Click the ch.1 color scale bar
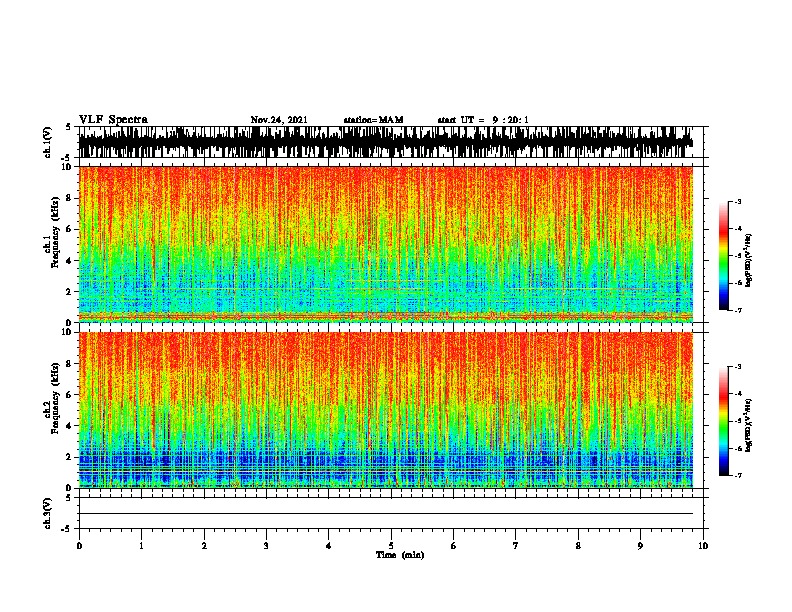The image size is (792, 612). pos(723,256)
